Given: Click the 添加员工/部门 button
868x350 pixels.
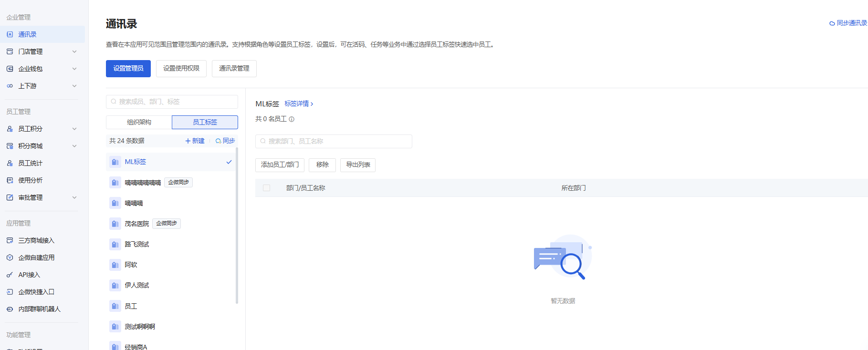Looking at the screenshot, I should (x=280, y=165).
